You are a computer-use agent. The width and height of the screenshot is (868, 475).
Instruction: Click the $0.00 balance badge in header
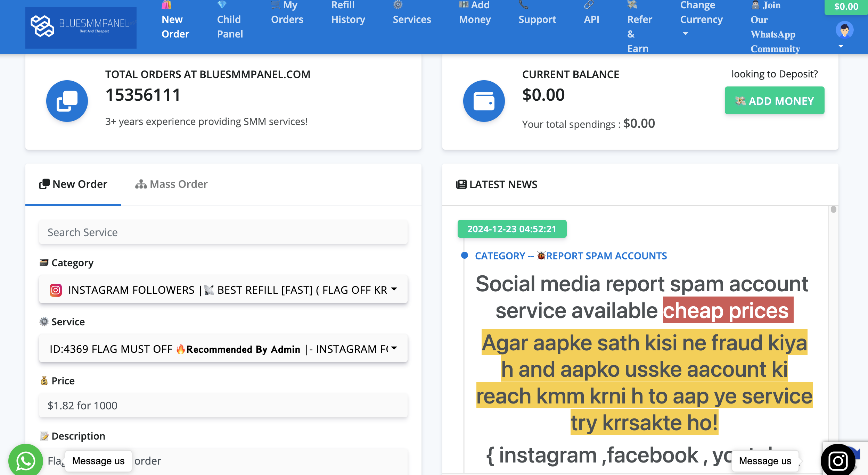846,7
